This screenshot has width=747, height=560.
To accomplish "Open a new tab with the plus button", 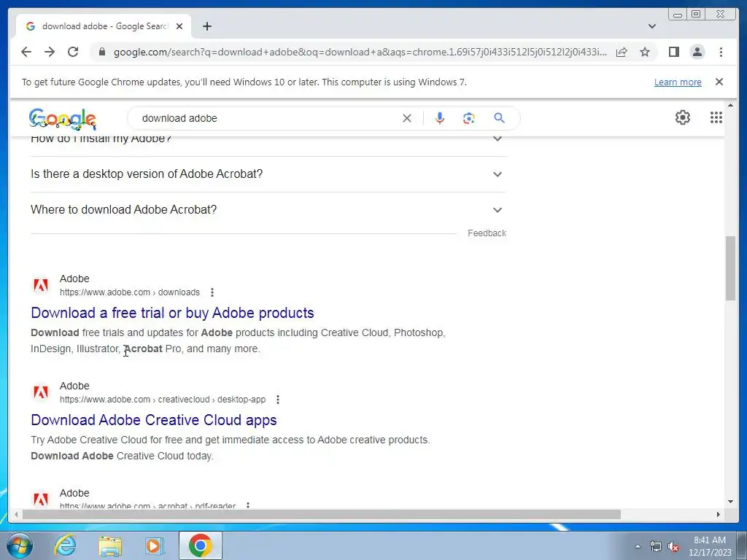I will pyautogui.click(x=207, y=26).
